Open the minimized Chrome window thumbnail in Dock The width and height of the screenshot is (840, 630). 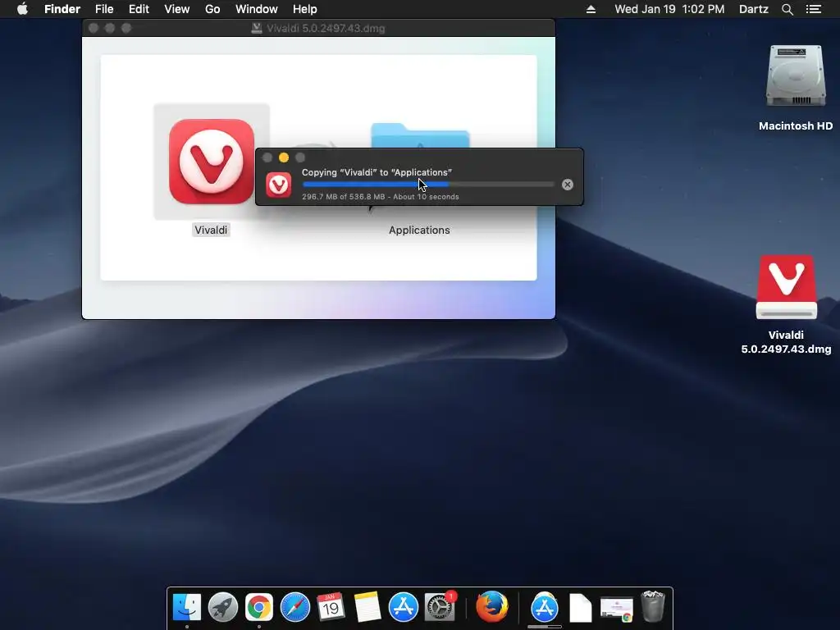[617, 609]
